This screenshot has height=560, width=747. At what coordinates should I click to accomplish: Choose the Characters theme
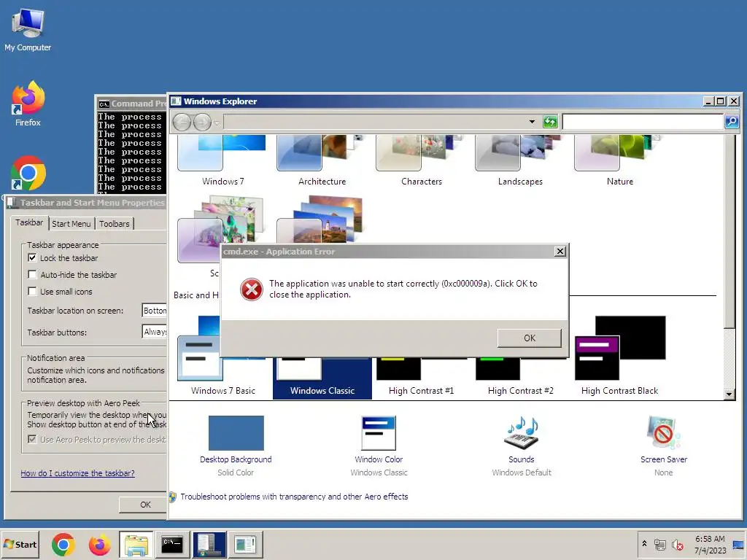[421, 160]
